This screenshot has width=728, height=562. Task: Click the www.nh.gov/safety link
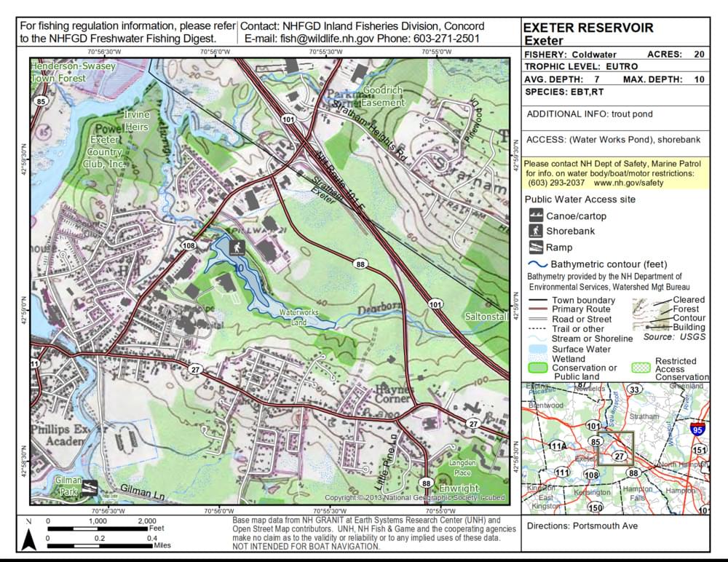(x=629, y=183)
